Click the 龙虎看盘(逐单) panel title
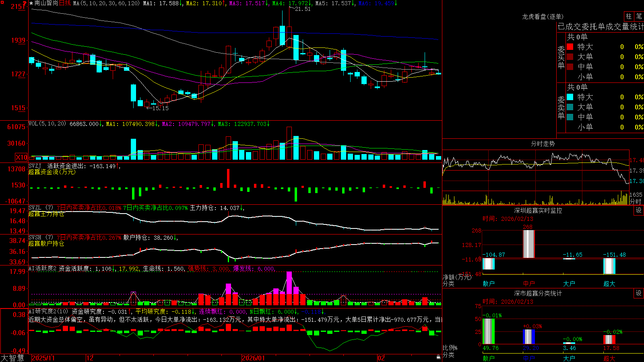The height and width of the screenshot is (362, 644). 543,16
